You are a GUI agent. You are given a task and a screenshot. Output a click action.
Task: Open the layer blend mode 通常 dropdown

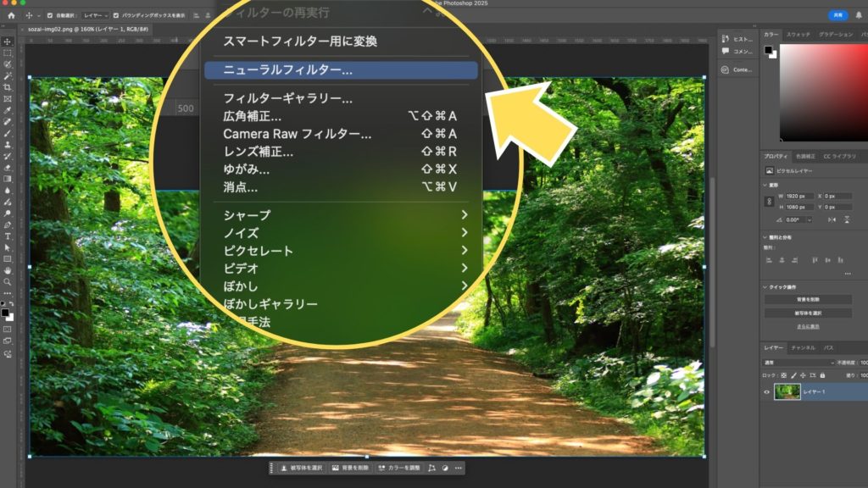tap(797, 363)
